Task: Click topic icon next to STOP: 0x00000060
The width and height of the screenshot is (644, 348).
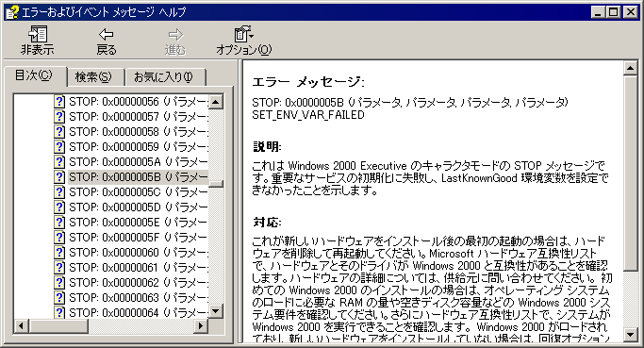Action: click(x=59, y=252)
